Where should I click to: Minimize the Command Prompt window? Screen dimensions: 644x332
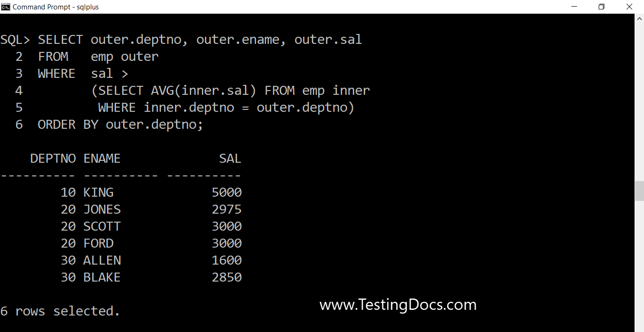click(x=574, y=7)
